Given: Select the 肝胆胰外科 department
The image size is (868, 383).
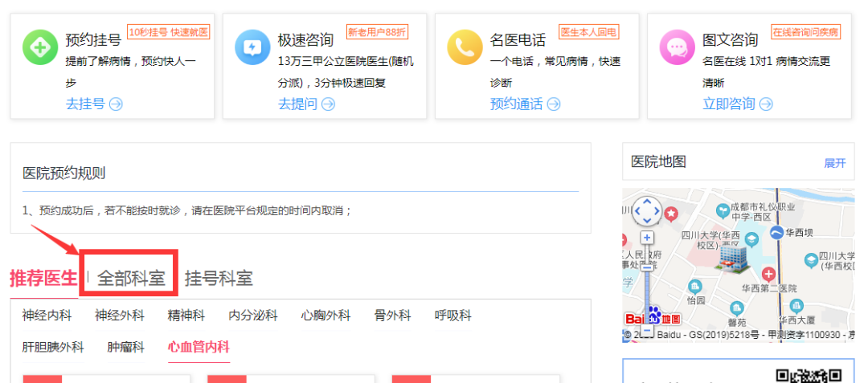Looking at the screenshot, I should click(53, 348).
